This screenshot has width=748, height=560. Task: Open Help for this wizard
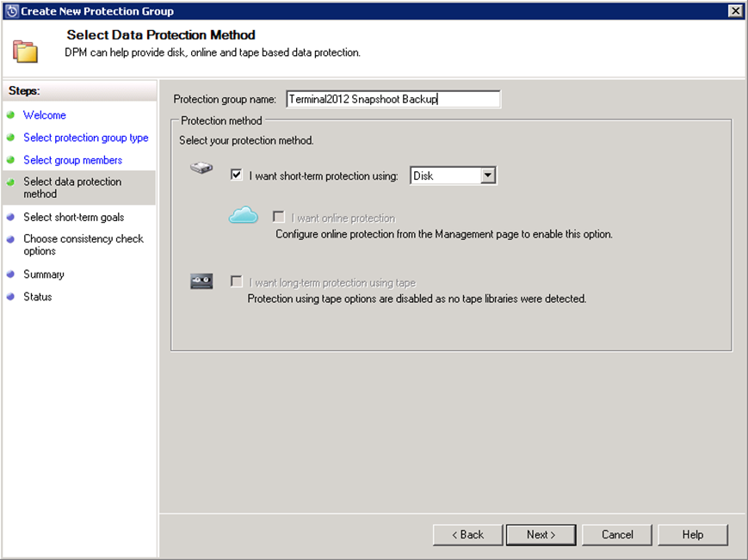[x=693, y=535]
